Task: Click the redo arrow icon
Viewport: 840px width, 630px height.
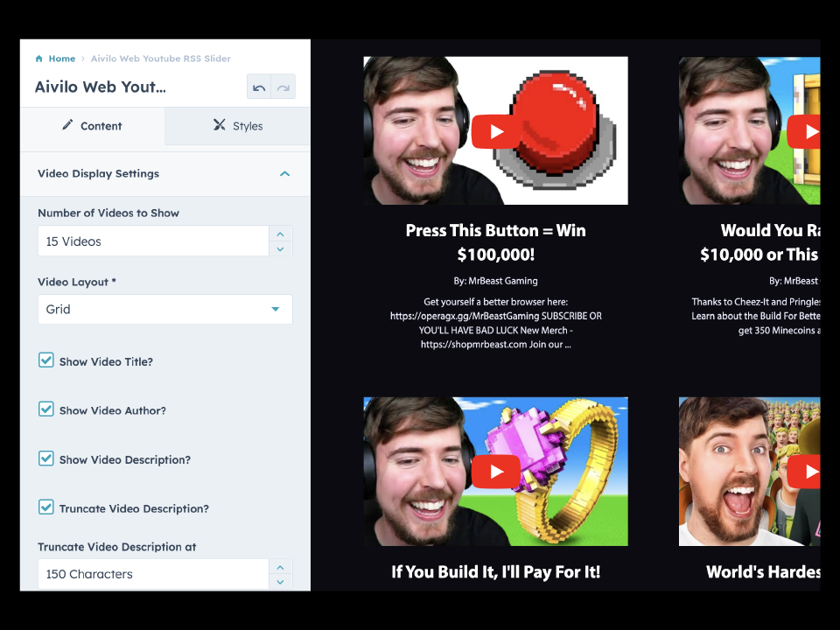Action: coord(283,87)
